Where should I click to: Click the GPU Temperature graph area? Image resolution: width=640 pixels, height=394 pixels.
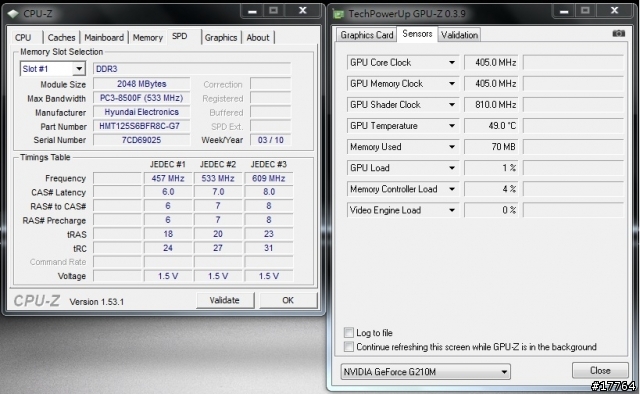[573, 126]
